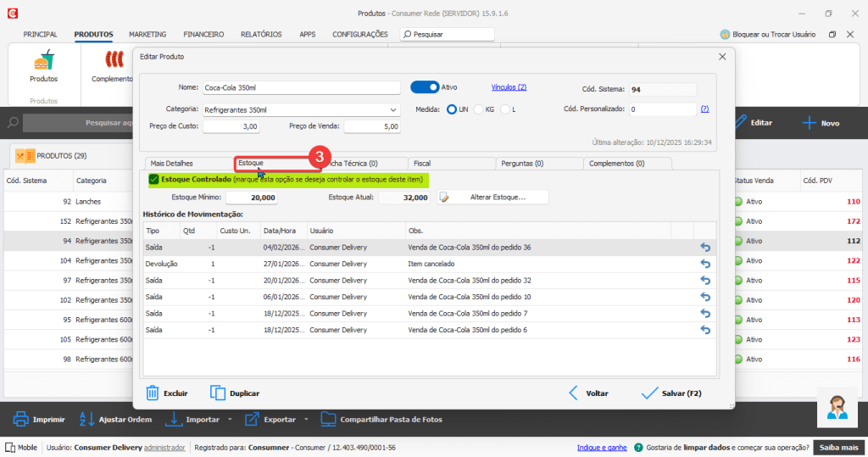Click the Imprimir printer icon
The height and width of the screenshot is (457, 868).
point(20,419)
